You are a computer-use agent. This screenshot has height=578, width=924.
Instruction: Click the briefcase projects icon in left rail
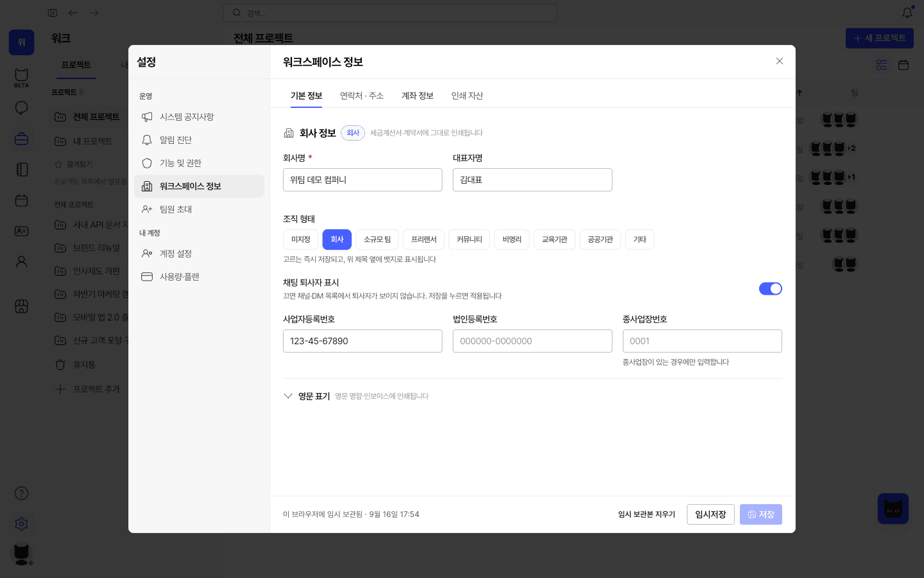pyautogui.click(x=21, y=139)
